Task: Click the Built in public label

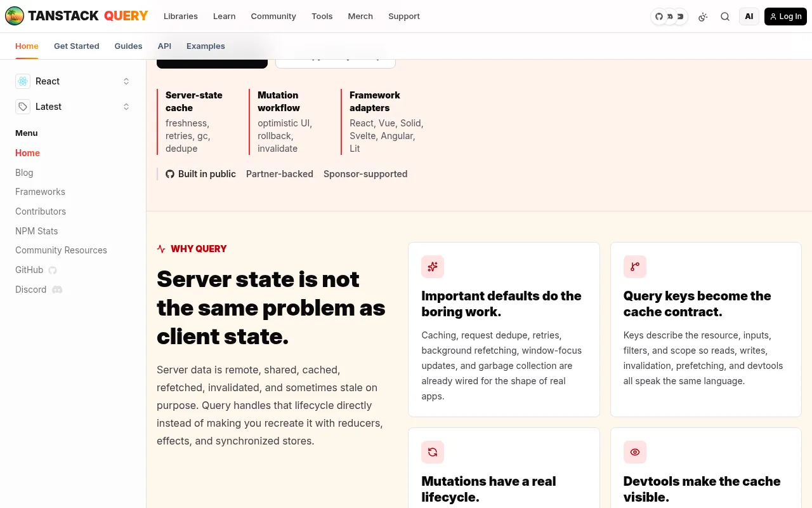Action: click(207, 174)
